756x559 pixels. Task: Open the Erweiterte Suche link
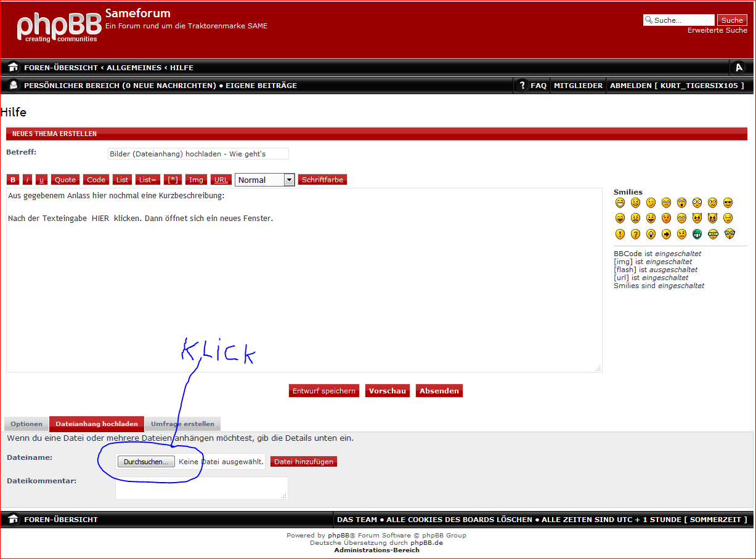click(x=717, y=30)
